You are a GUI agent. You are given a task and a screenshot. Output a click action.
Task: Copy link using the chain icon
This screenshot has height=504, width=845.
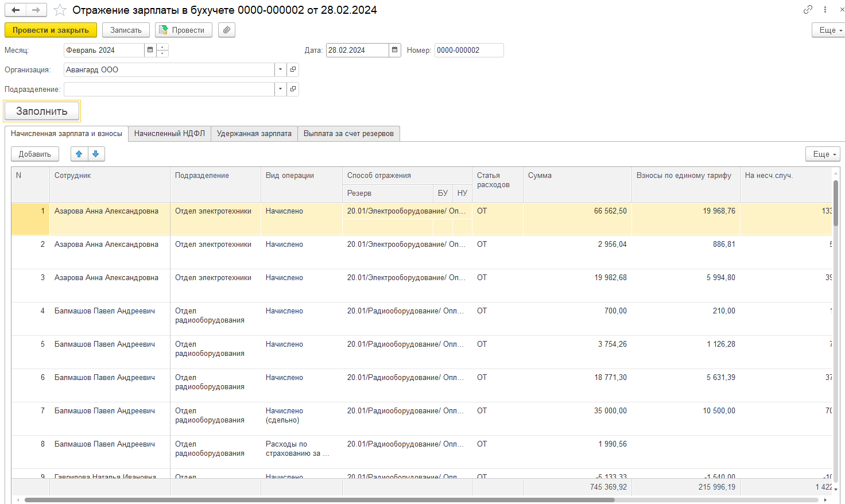pos(808,9)
